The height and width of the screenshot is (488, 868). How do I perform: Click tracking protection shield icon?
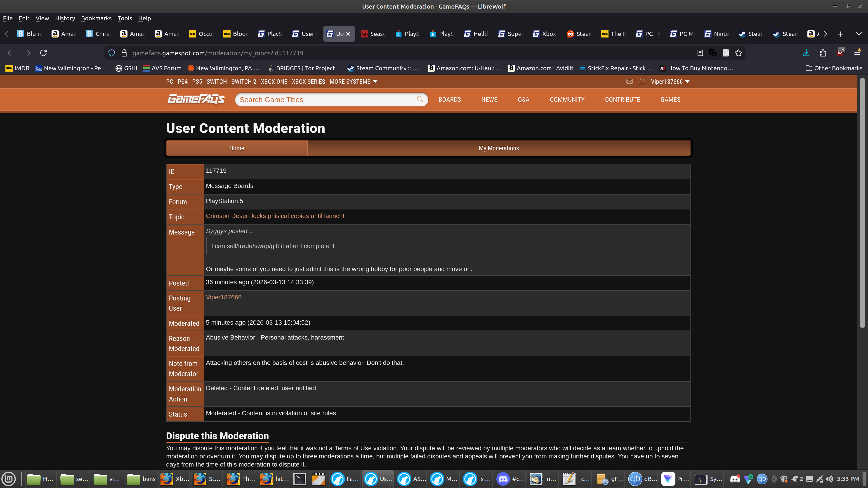click(x=111, y=53)
